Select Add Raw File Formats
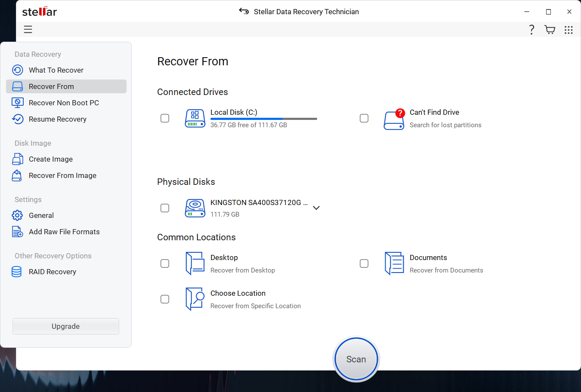 (x=66, y=232)
